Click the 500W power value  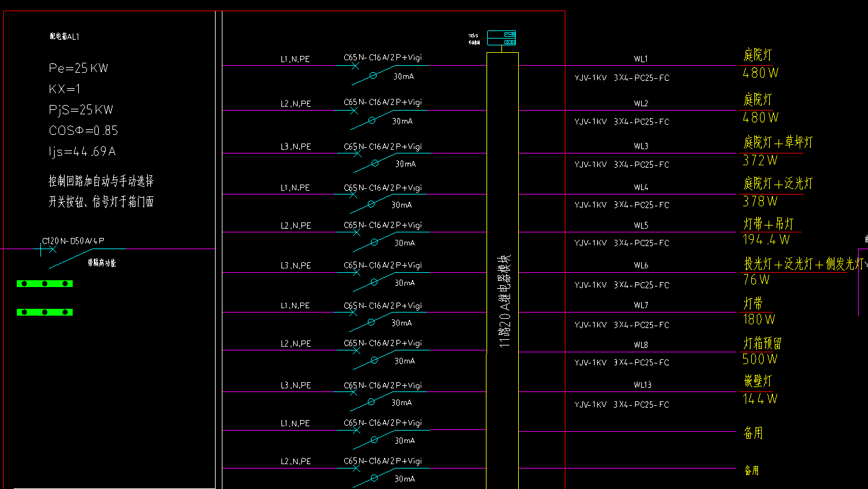point(760,359)
